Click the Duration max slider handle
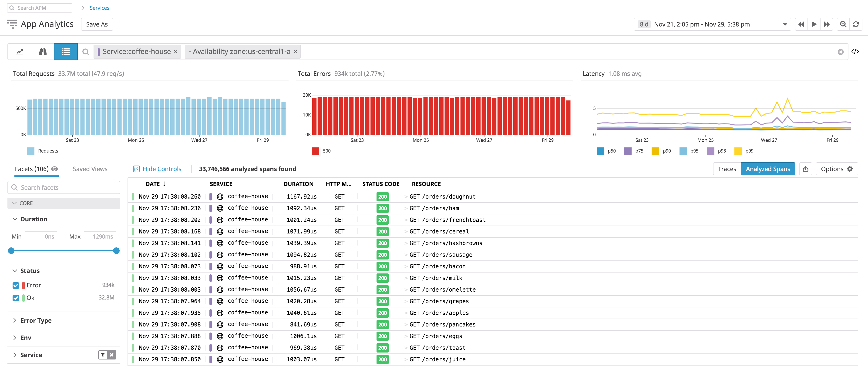The image size is (868, 366). (x=116, y=251)
